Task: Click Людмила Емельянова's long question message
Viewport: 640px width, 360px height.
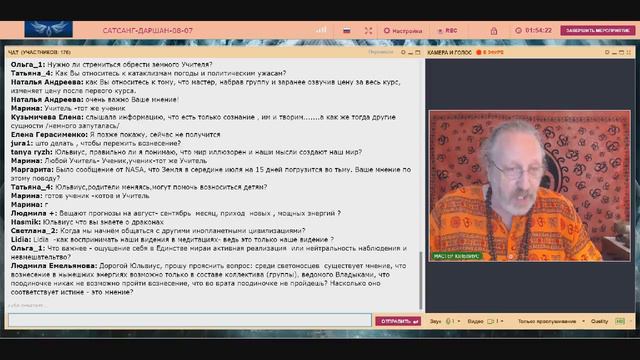Action: click(209, 279)
